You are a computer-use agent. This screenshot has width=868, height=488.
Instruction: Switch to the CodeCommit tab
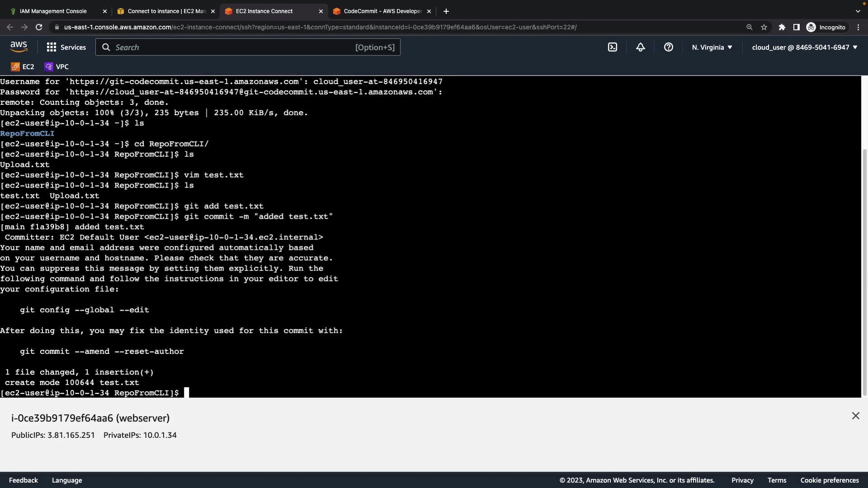pyautogui.click(x=382, y=11)
